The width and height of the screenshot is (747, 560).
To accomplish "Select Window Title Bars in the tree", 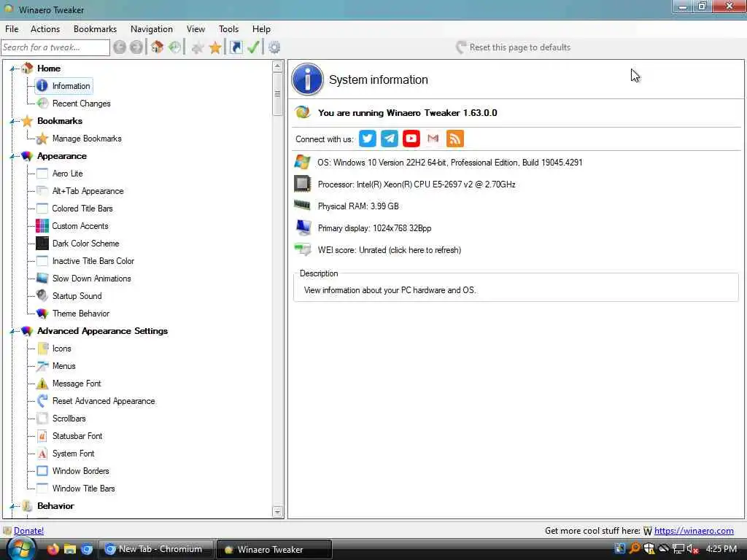I will pyautogui.click(x=83, y=489).
